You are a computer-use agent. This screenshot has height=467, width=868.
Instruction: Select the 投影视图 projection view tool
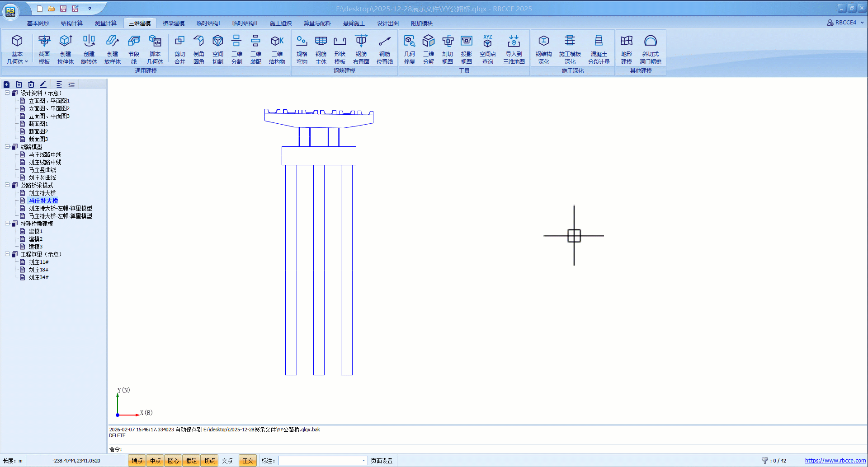click(466, 49)
